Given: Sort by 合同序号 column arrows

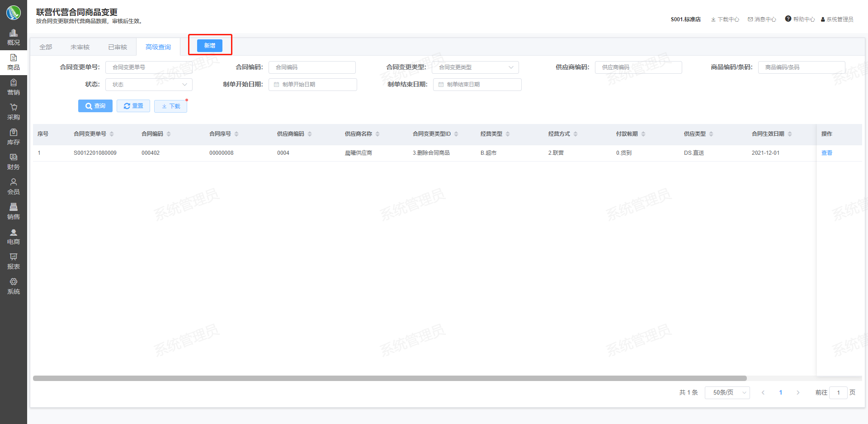Looking at the screenshot, I should click(x=236, y=134).
